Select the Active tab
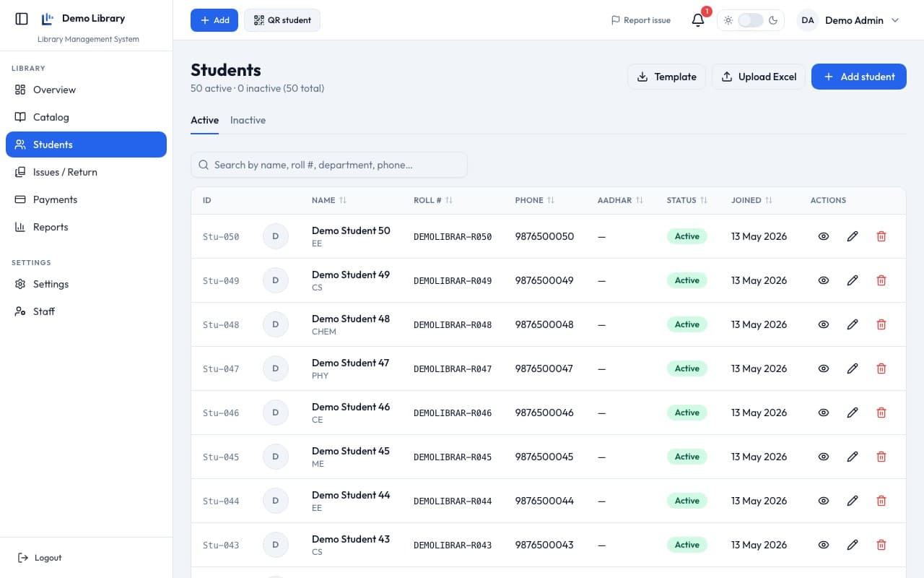This screenshot has width=924, height=578. [x=204, y=120]
